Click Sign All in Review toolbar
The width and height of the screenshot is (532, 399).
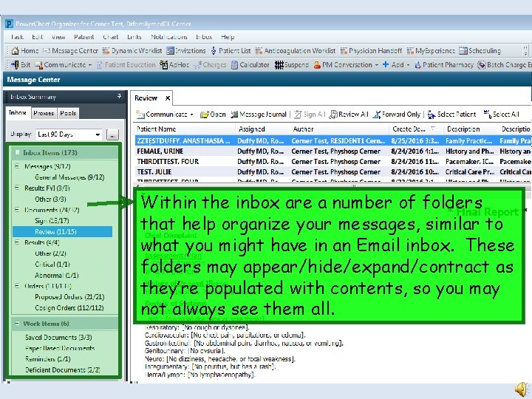(310, 115)
